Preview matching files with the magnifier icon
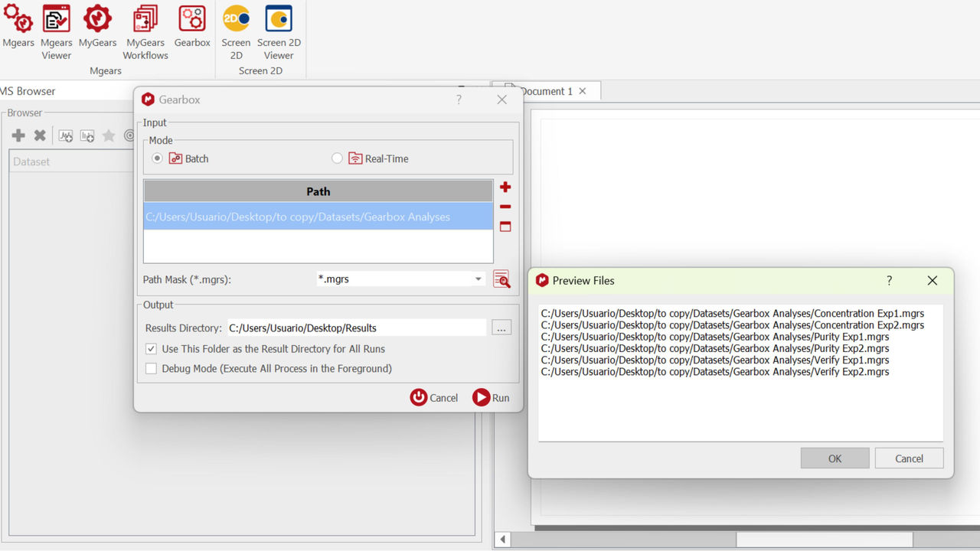Image resolution: width=980 pixels, height=551 pixels. 501,279
